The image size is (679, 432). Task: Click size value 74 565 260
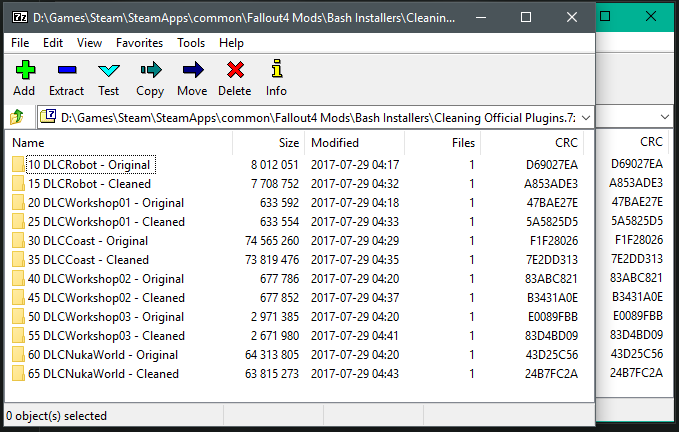272,241
